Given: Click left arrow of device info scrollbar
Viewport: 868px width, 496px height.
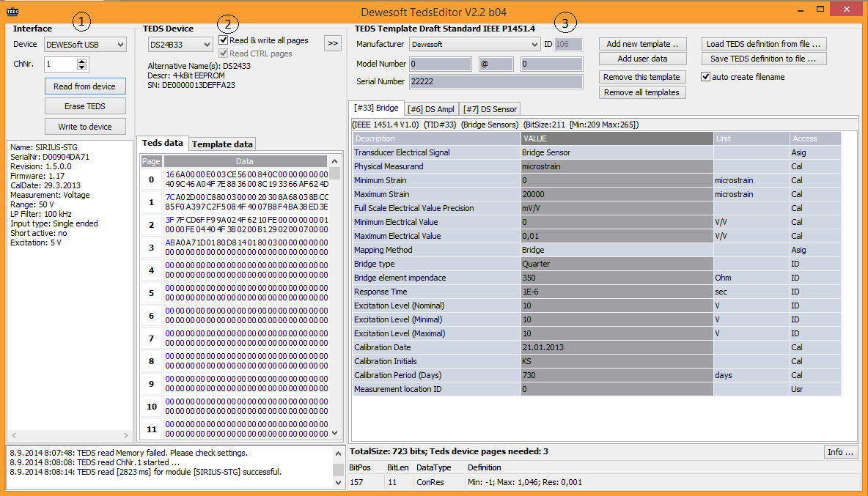Looking at the screenshot, I should click(14, 436).
